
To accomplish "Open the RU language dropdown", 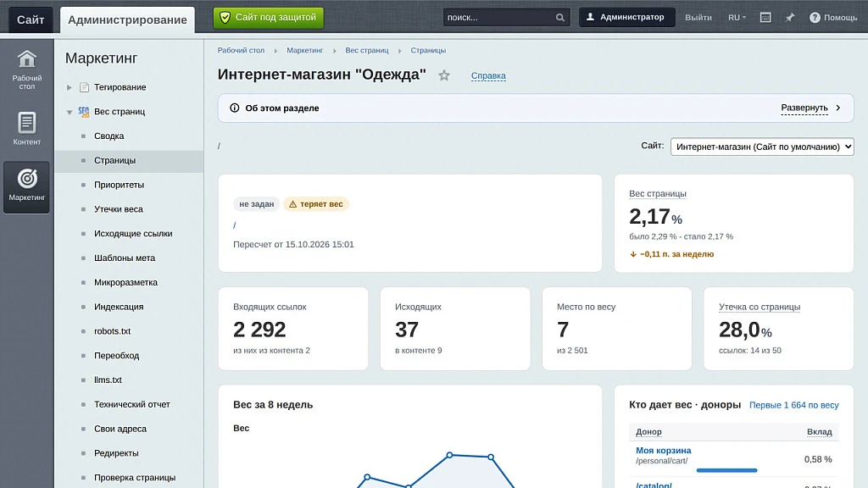I will (x=737, y=18).
